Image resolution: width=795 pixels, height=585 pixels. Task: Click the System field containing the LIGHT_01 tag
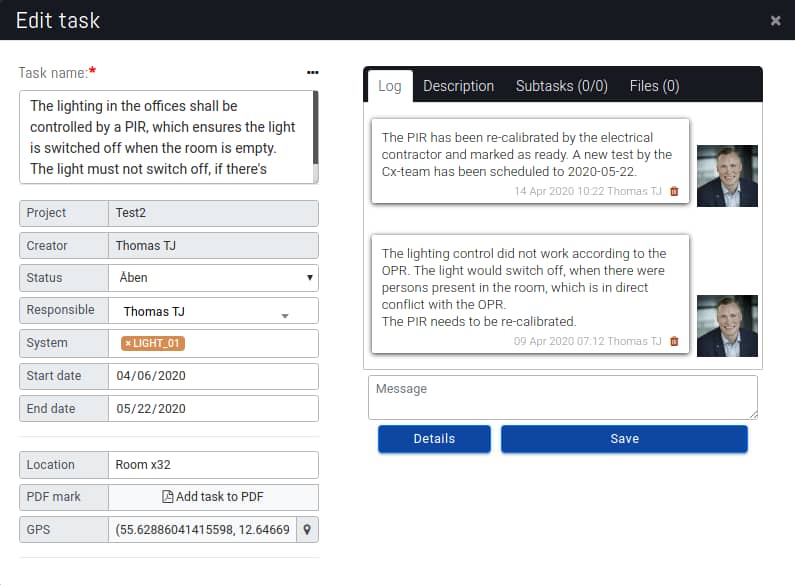213,343
